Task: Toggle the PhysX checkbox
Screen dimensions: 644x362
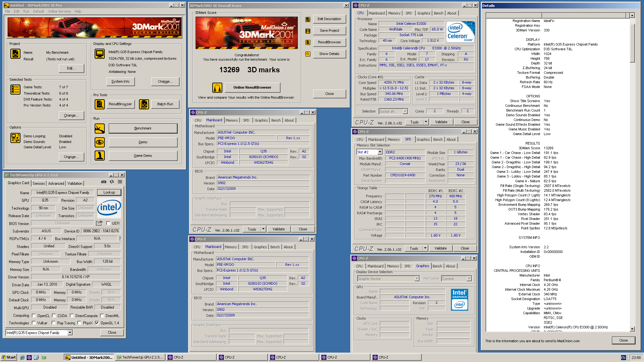Action: pos(79,323)
